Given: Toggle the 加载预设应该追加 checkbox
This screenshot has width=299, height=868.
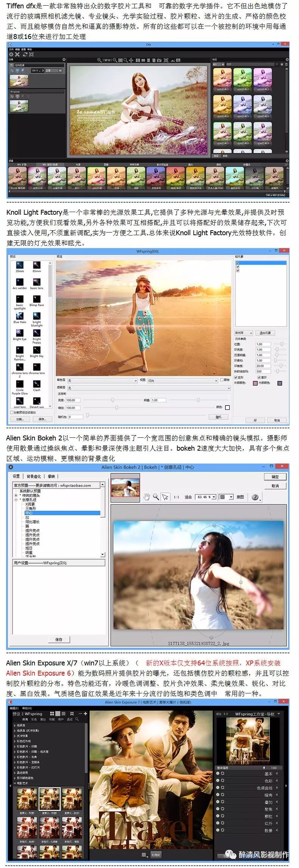Looking at the screenshot, I should (11, 412).
